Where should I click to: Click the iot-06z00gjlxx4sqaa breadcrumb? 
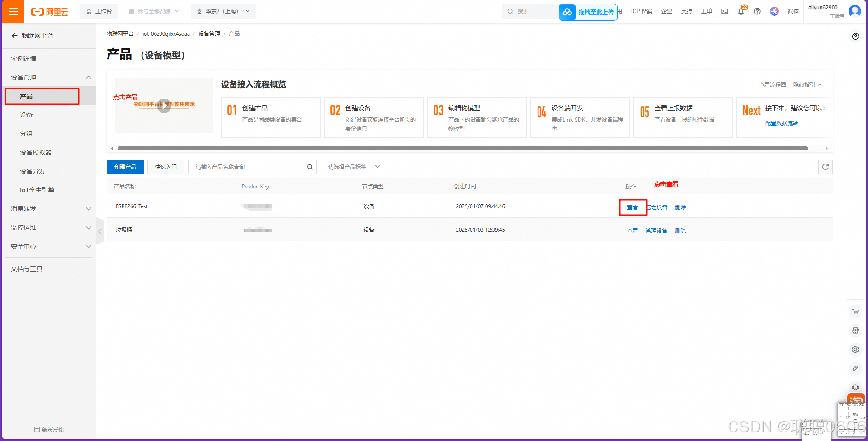click(x=166, y=34)
